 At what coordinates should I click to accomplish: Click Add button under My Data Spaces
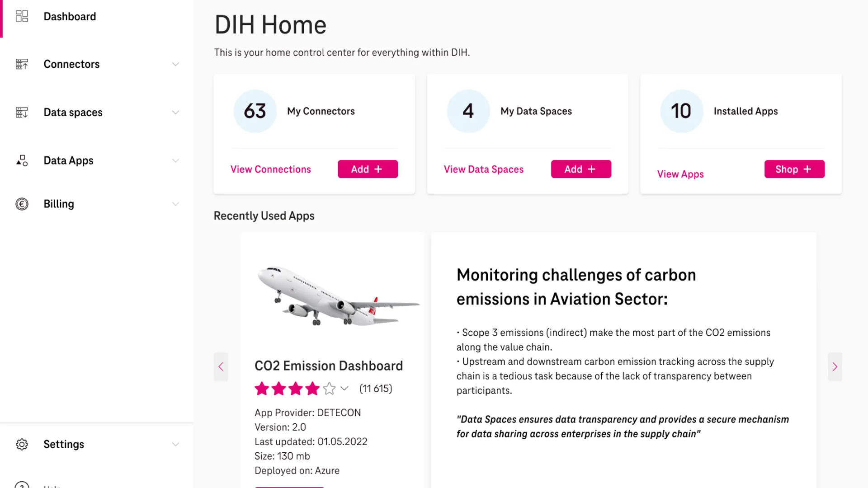(581, 169)
